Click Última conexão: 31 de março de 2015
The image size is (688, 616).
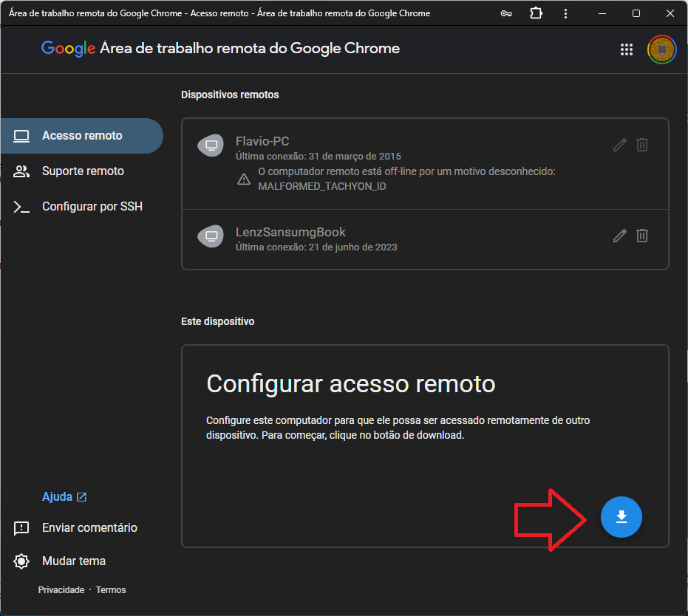tap(318, 157)
